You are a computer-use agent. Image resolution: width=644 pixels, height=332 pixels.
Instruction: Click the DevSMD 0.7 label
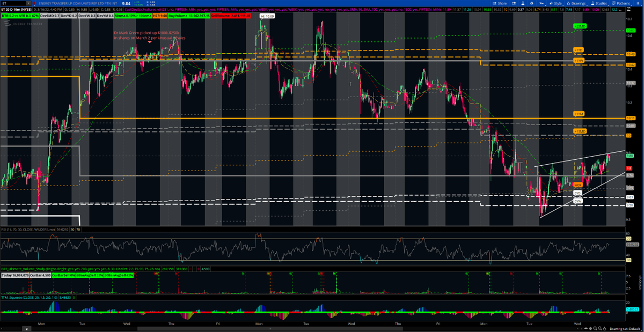(x=50, y=16)
